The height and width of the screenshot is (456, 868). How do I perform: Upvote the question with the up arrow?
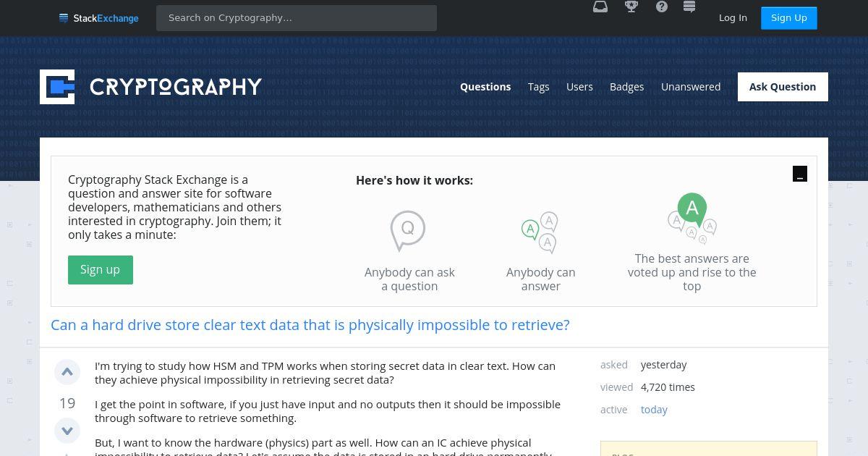tap(67, 372)
